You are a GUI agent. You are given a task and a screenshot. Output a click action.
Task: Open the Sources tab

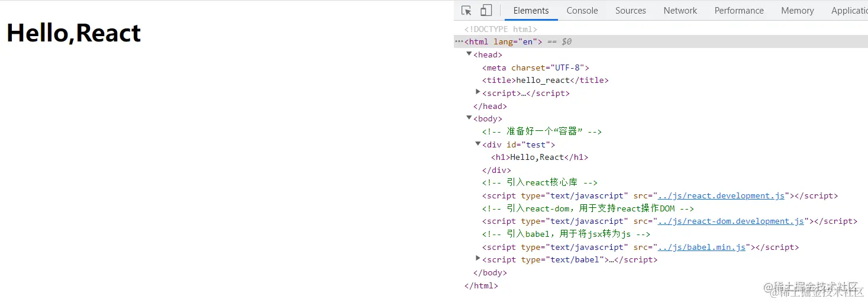pos(631,11)
